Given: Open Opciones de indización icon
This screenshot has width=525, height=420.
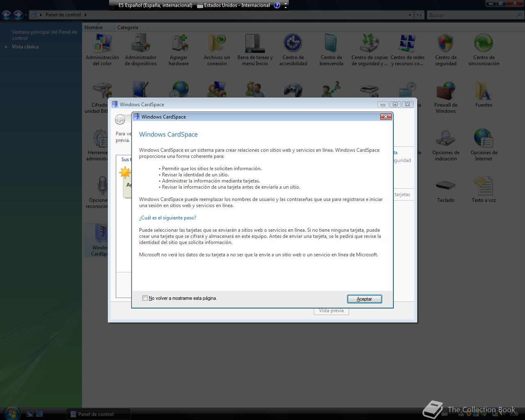Looking at the screenshot, I should point(446,145).
